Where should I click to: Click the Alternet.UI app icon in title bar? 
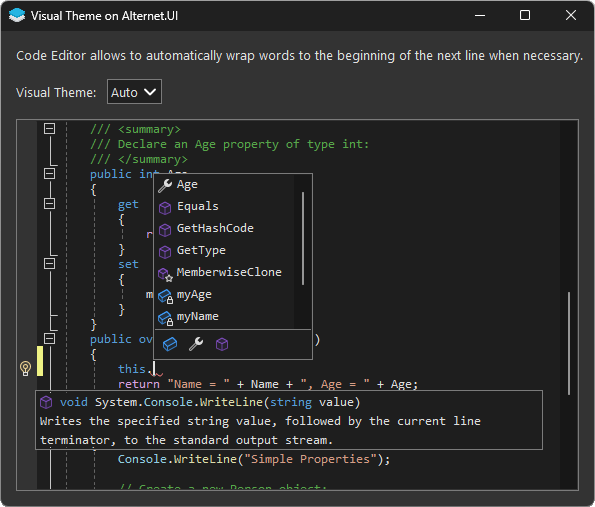point(17,16)
